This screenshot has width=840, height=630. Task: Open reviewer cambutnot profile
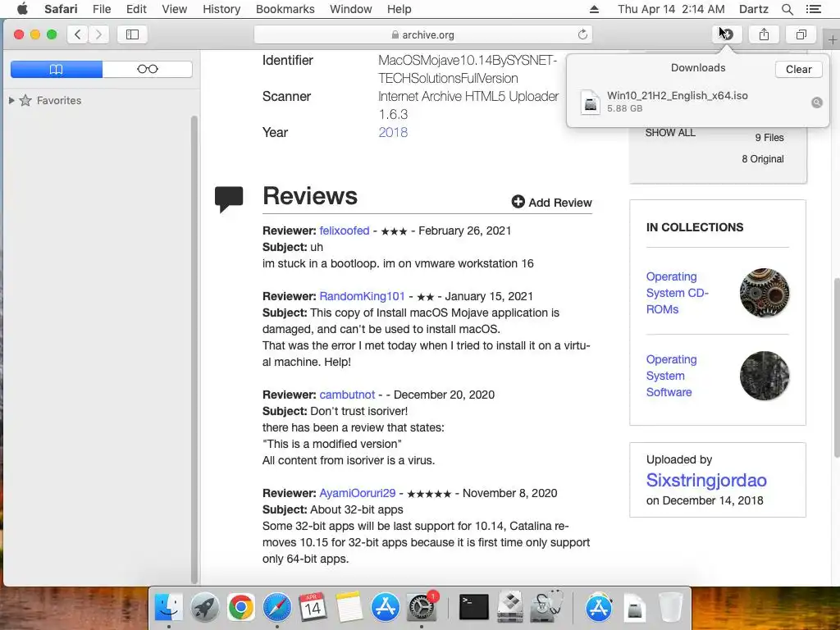point(347,395)
